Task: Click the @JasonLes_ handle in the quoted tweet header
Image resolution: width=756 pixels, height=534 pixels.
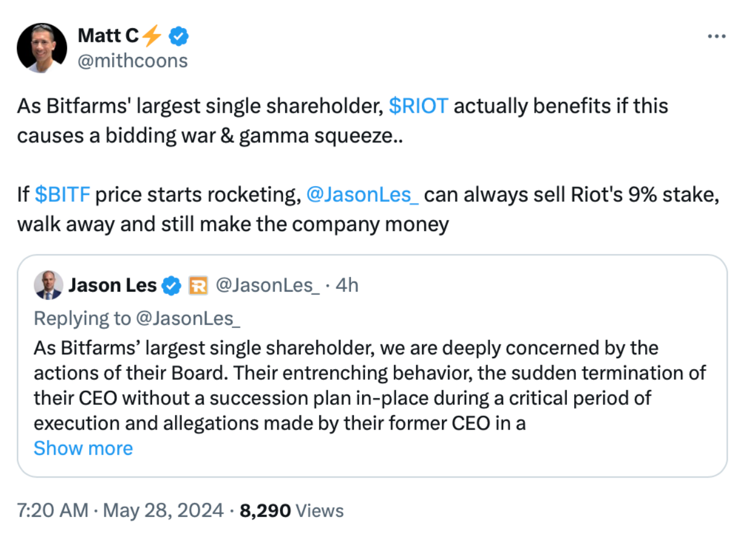Action: 268,286
